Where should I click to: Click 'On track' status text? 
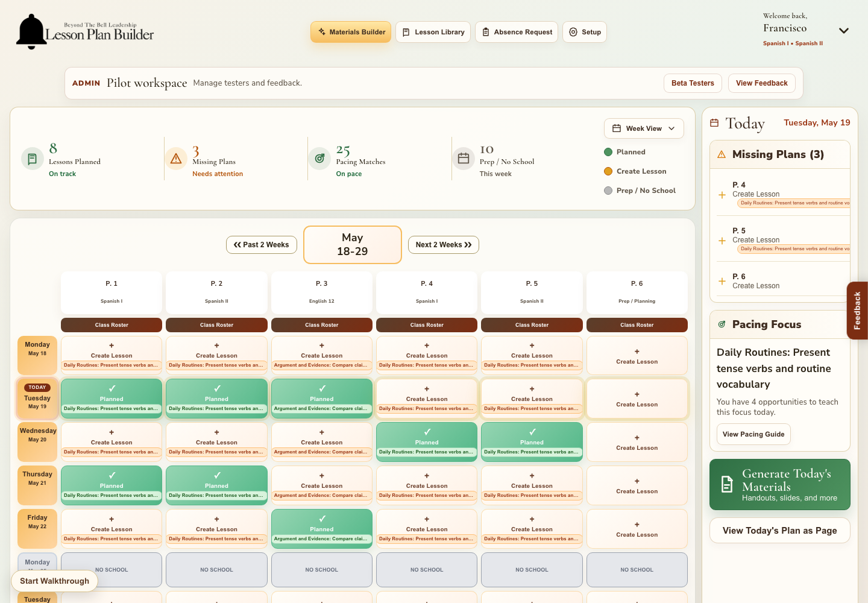tap(62, 174)
